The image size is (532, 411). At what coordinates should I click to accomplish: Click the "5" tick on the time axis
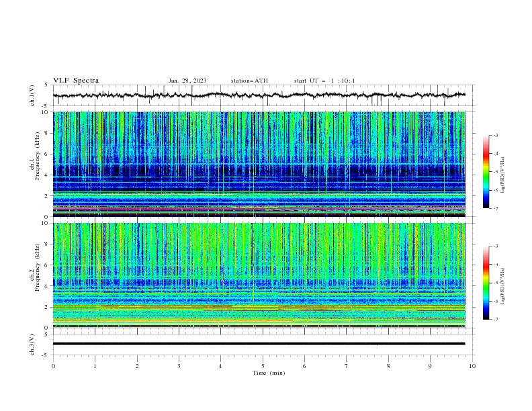(x=263, y=366)
